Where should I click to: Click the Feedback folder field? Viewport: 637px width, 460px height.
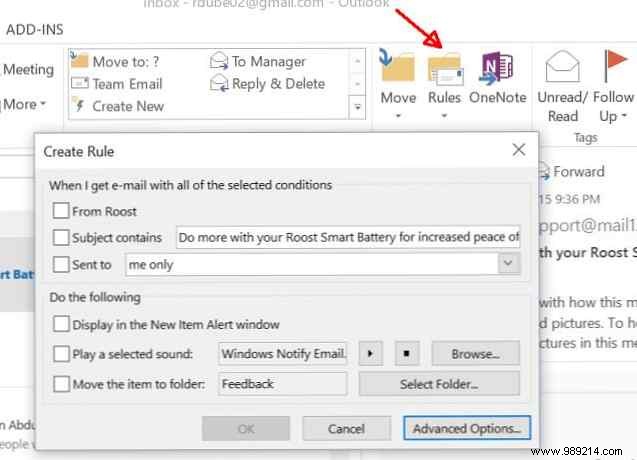tap(283, 384)
